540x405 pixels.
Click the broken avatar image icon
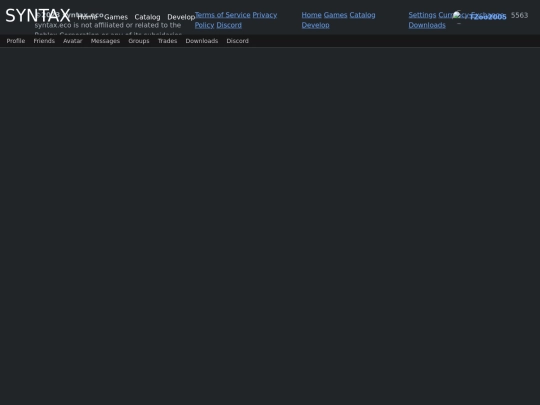click(x=458, y=16)
